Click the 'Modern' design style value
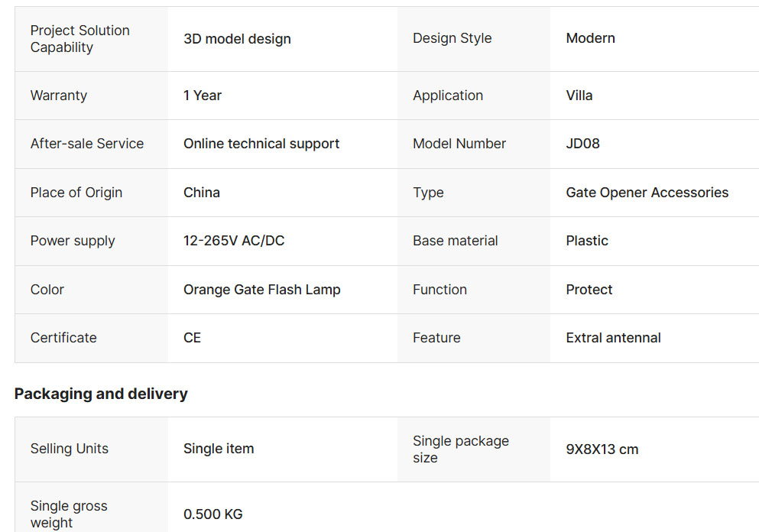Viewport: 759px width, 532px height. pos(590,38)
